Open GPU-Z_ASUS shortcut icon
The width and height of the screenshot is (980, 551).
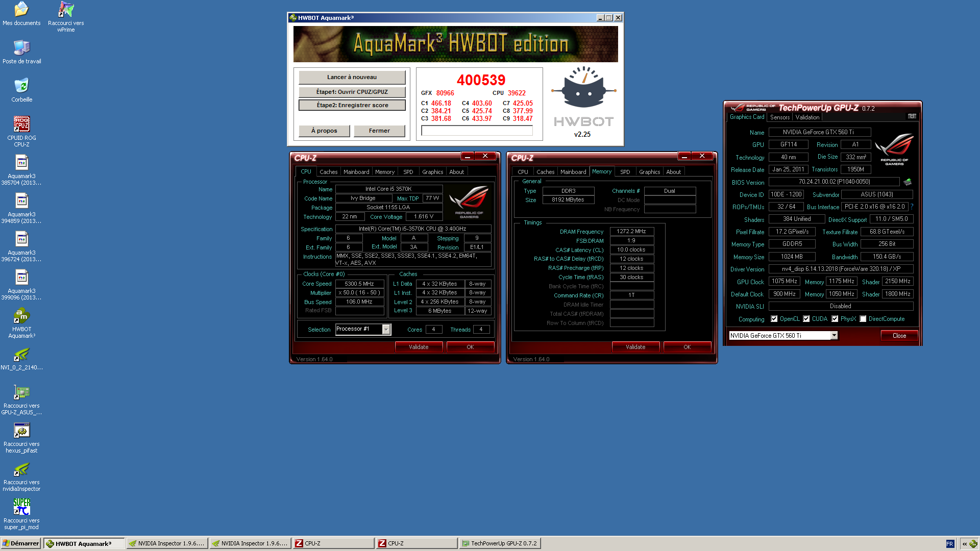(21, 399)
